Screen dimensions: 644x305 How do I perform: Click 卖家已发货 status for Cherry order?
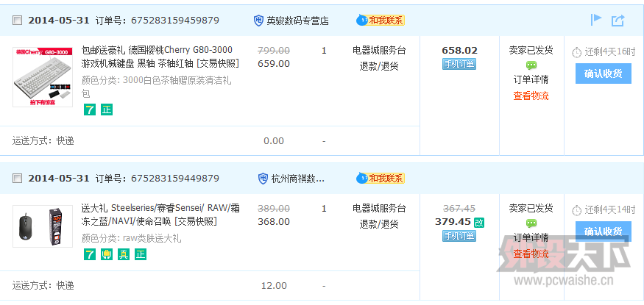click(x=531, y=50)
